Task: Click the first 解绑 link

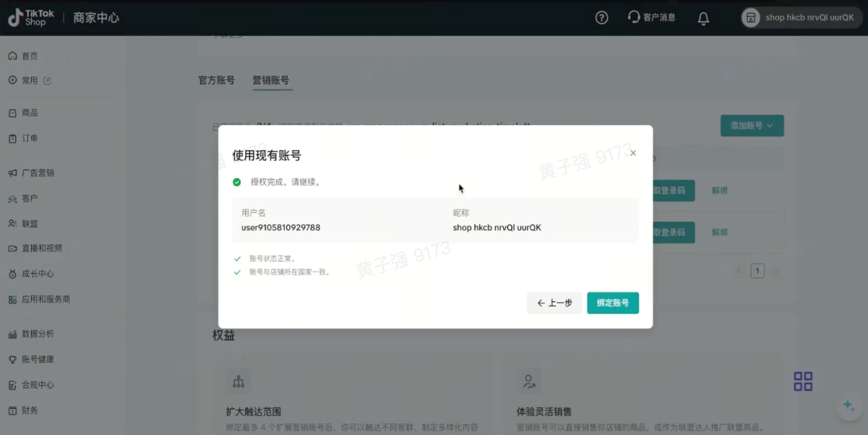Action: click(720, 190)
